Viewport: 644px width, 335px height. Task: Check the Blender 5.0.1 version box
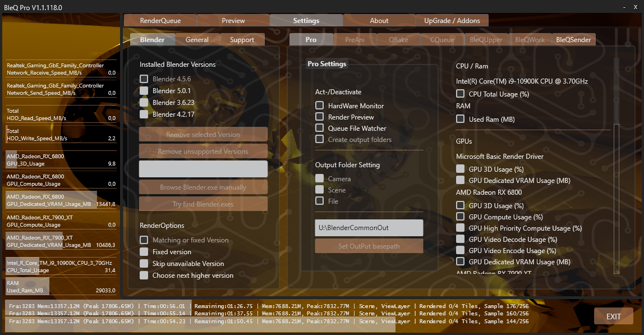coord(144,90)
